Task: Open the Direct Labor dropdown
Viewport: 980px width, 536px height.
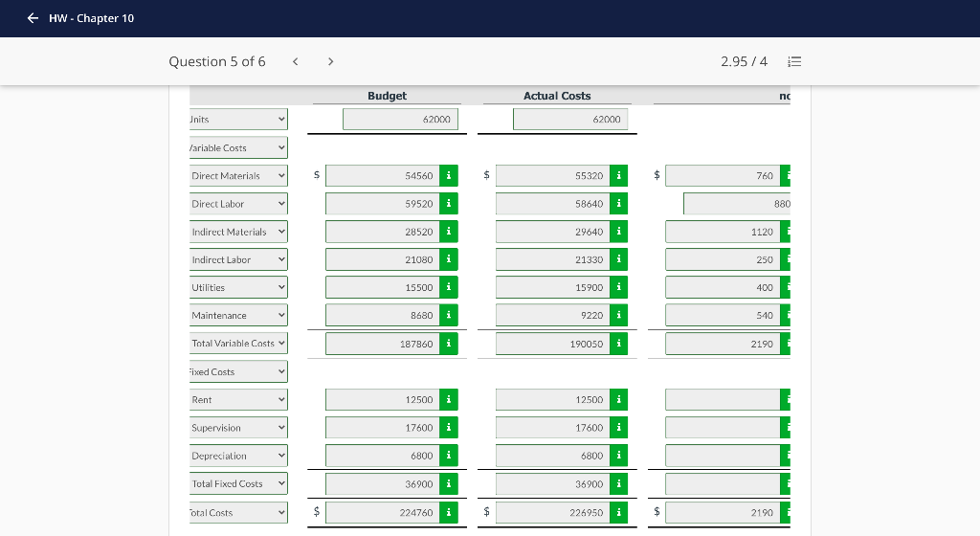Action: [238, 204]
